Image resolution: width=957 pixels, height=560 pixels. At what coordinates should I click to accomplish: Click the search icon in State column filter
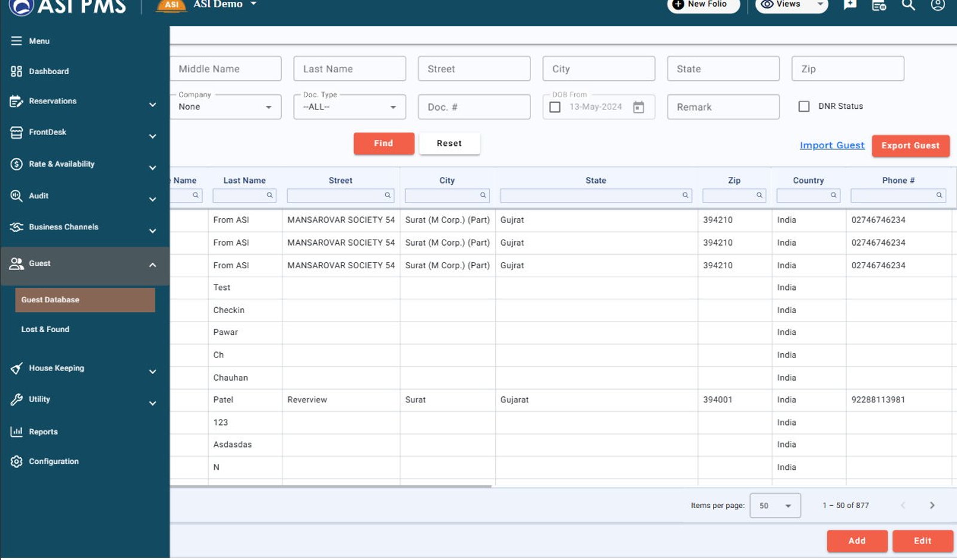685,195
